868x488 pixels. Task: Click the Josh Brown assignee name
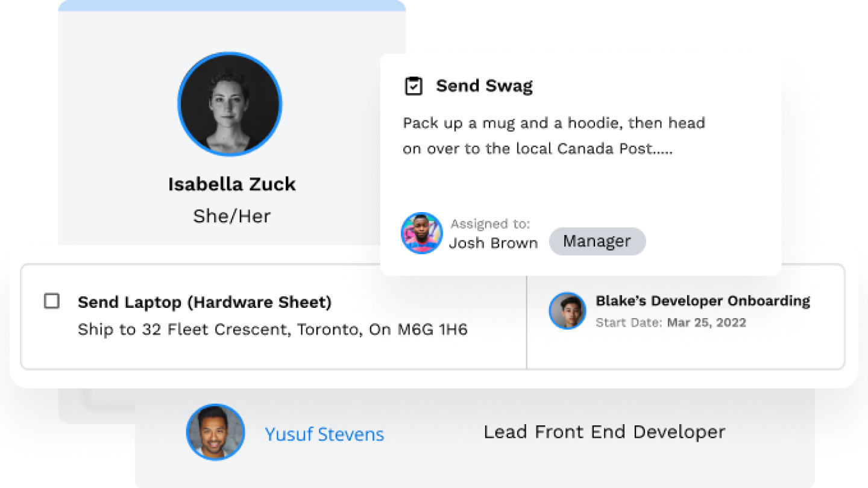coord(493,243)
